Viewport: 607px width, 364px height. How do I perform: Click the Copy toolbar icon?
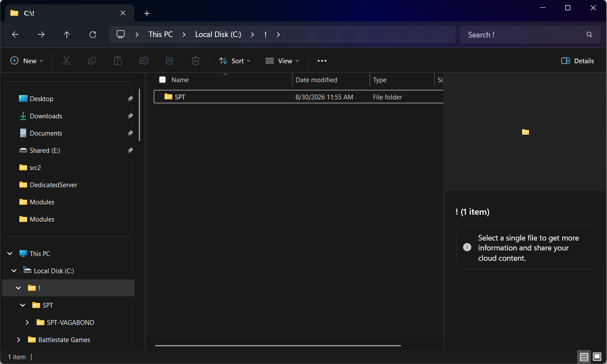[x=92, y=61]
